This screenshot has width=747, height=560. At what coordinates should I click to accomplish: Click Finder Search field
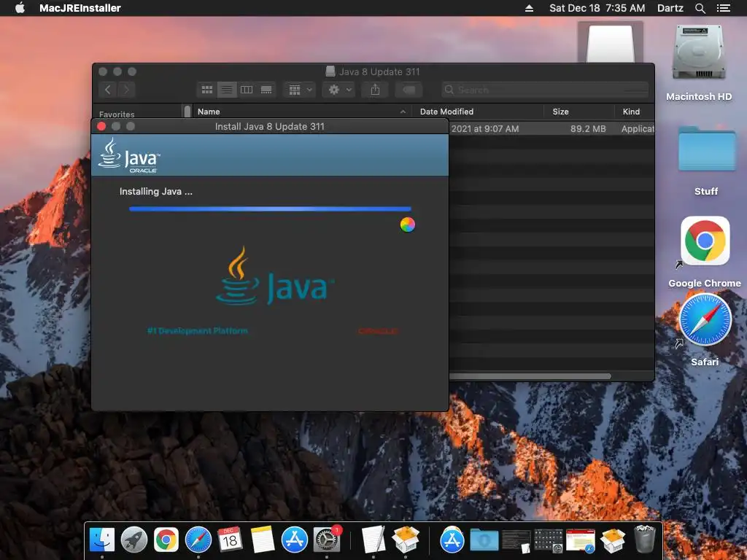[x=544, y=90]
